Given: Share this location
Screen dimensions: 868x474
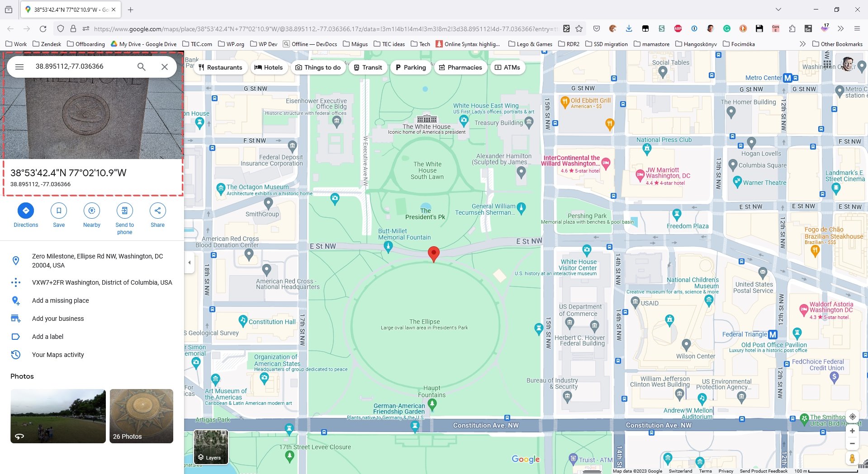Looking at the screenshot, I should click(157, 215).
